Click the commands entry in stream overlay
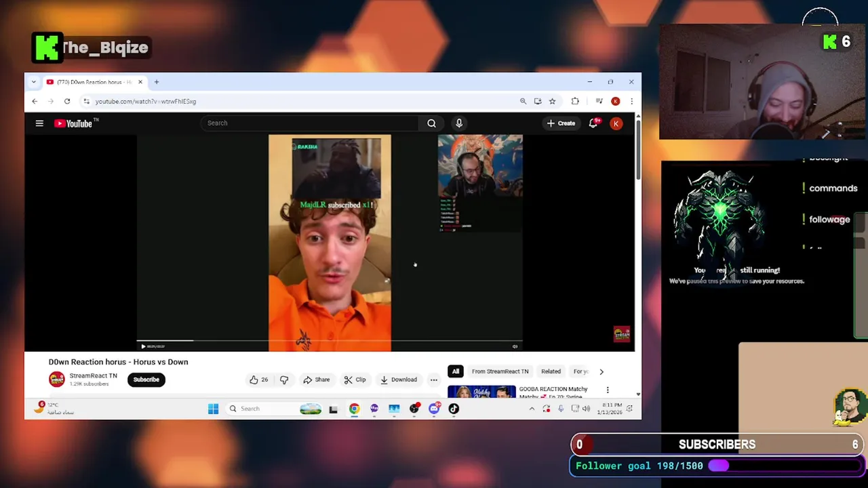This screenshot has height=488, width=868. [x=833, y=188]
